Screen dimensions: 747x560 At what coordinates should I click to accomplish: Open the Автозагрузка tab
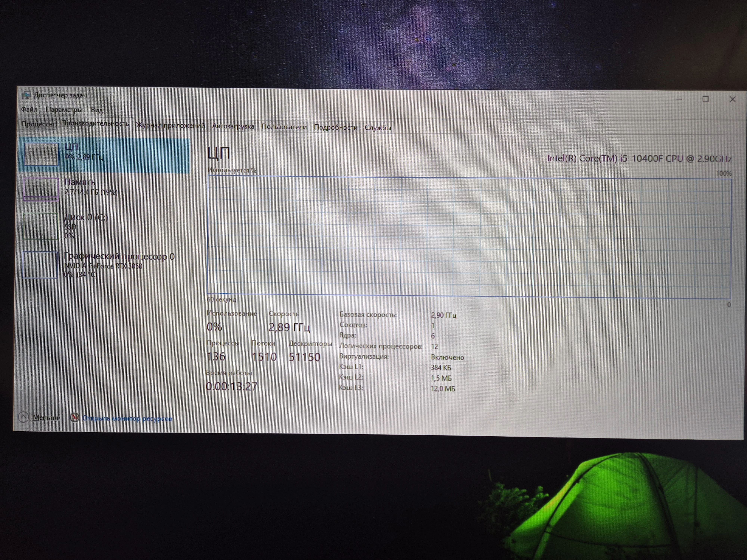coord(233,126)
